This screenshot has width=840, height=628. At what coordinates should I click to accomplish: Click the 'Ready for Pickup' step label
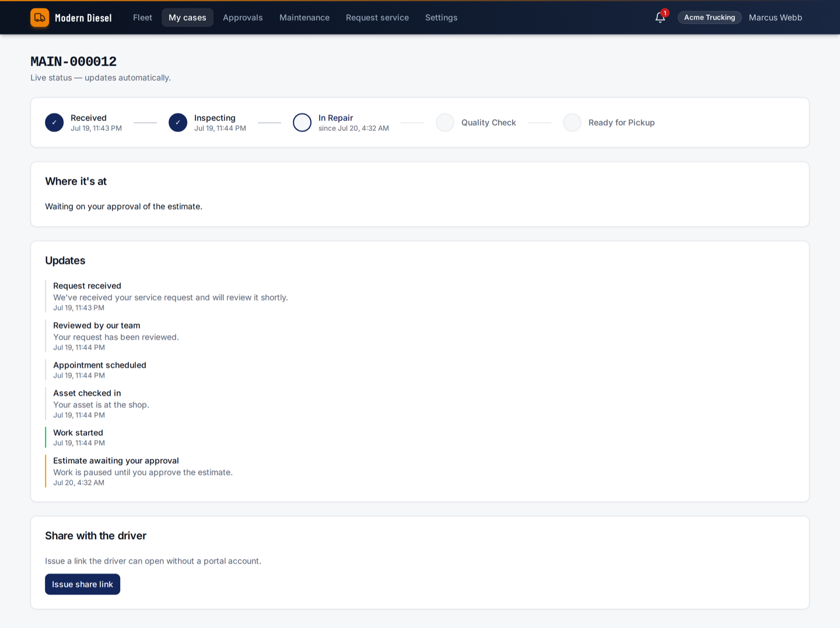click(622, 122)
